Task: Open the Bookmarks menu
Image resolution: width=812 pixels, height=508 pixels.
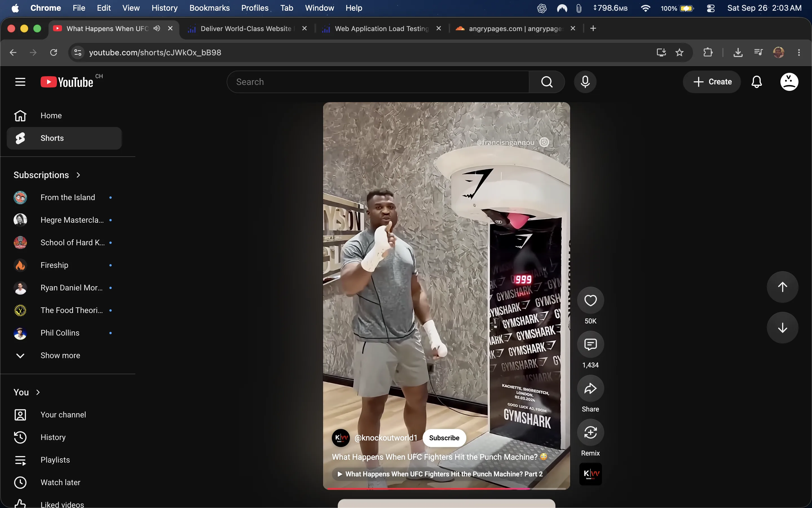Action: click(209, 8)
